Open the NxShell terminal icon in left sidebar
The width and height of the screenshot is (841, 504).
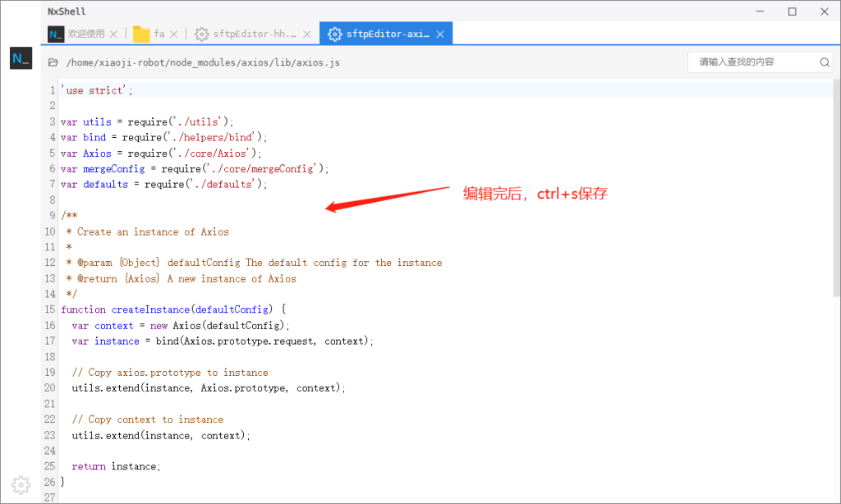[21, 58]
